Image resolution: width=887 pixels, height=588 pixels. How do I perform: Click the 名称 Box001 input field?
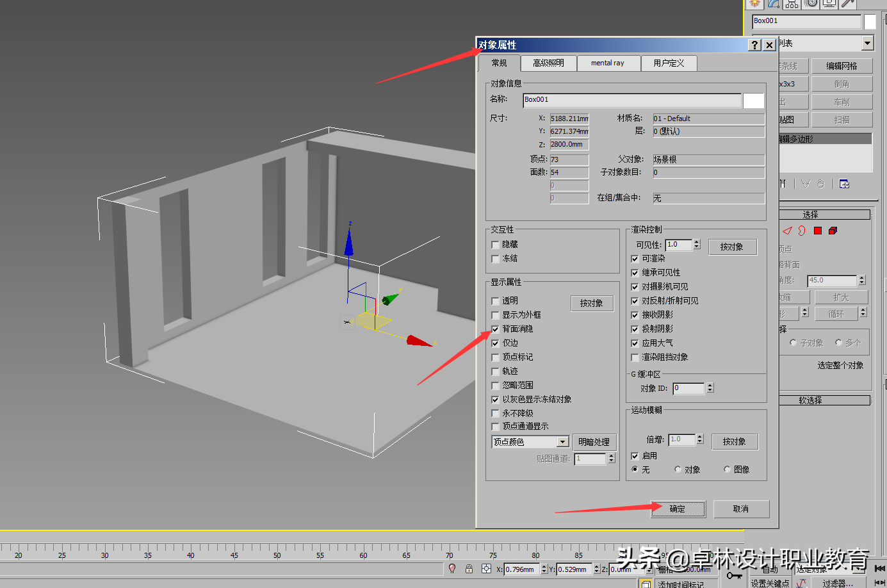click(x=632, y=100)
